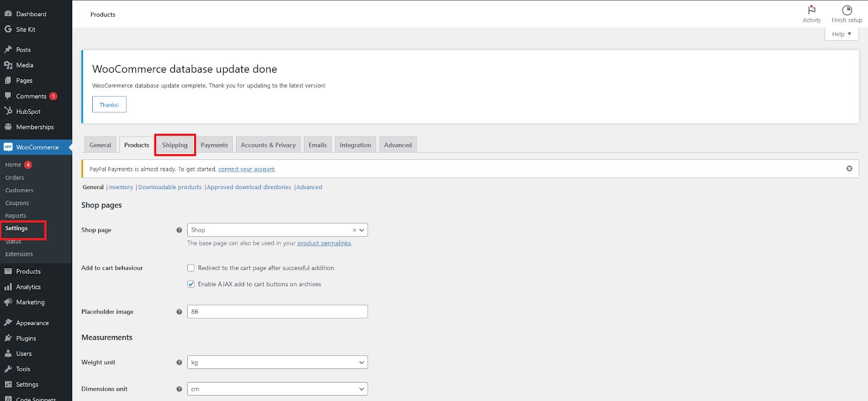The image size is (868, 401).
Task: Click the Users person icon
Action: point(8,353)
